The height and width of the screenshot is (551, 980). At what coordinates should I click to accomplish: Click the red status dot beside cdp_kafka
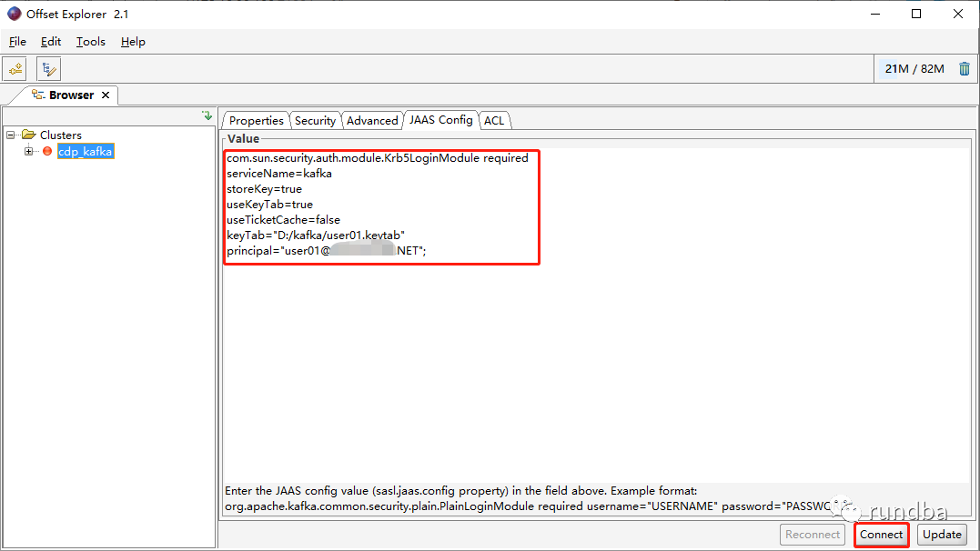[x=47, y=151]
